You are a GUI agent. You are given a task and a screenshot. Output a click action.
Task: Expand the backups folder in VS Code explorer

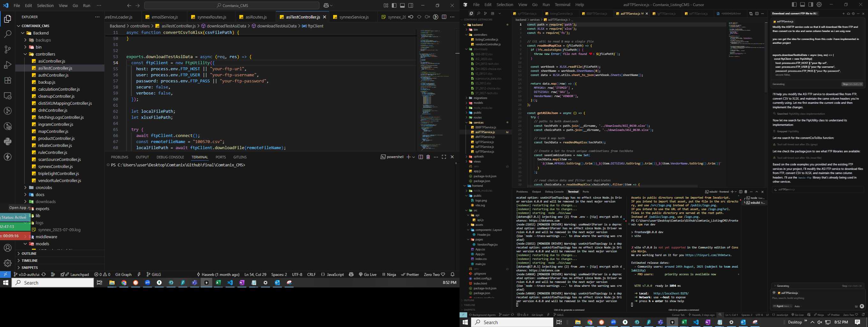25,40
